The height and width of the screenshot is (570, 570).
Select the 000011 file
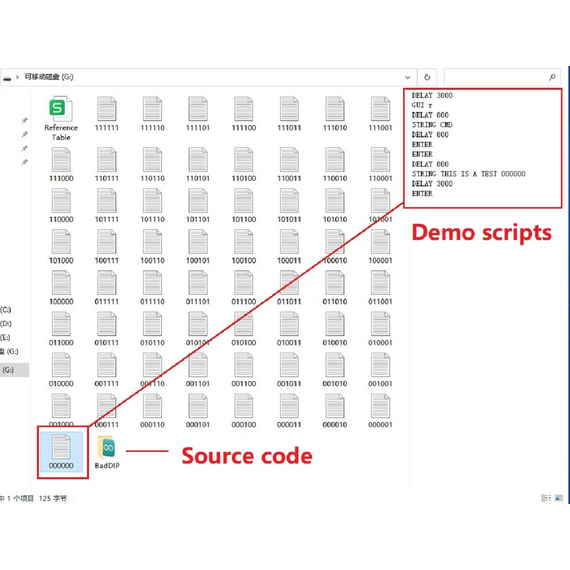point(289,411)
